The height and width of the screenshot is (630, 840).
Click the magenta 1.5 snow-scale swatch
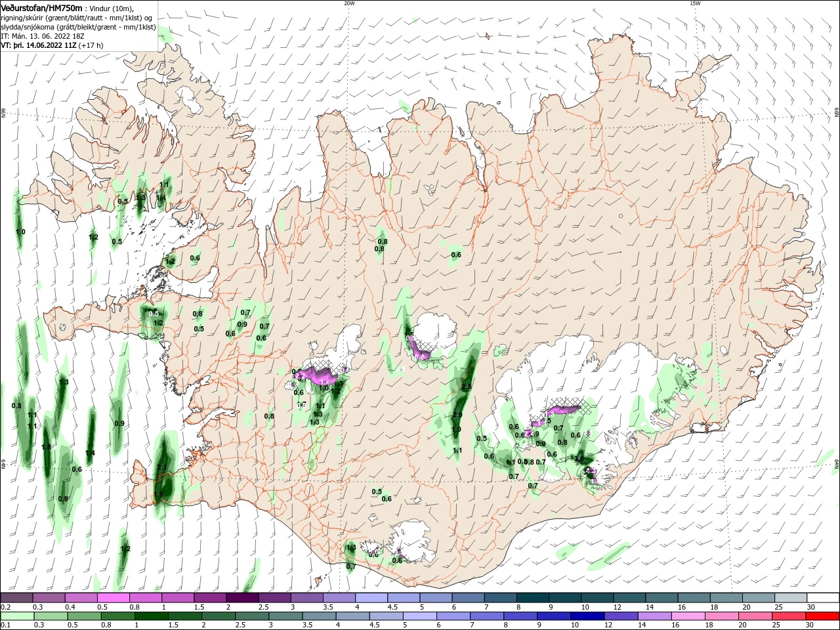tap(209, 598)
